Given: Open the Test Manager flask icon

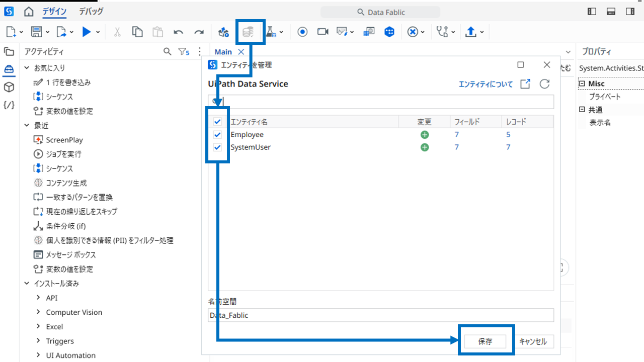Looking at the screenshot, I should point(271,32).
